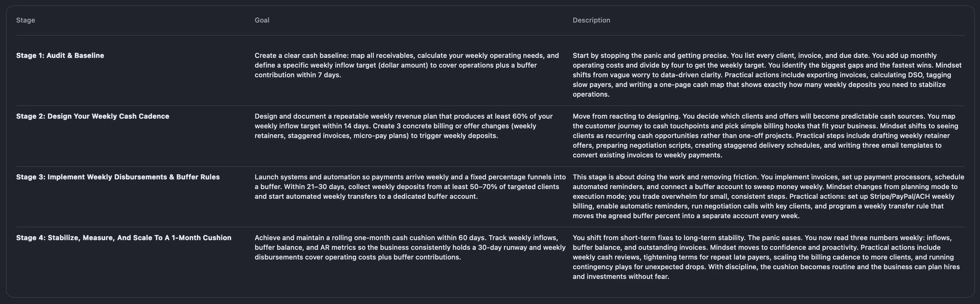Click the goal text starting 'Create a clear cash baseline'
This screenshot has width=980, height=304.
[406, 65]
